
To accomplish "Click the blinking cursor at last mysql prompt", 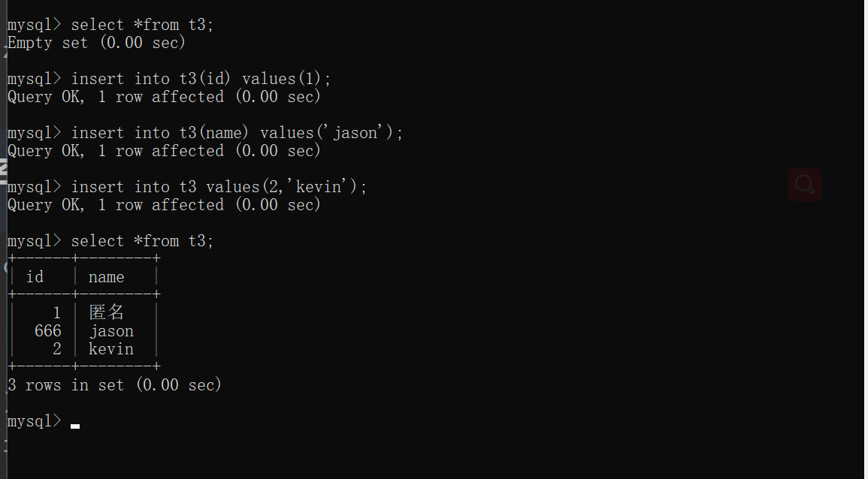I will coord(75,426).
